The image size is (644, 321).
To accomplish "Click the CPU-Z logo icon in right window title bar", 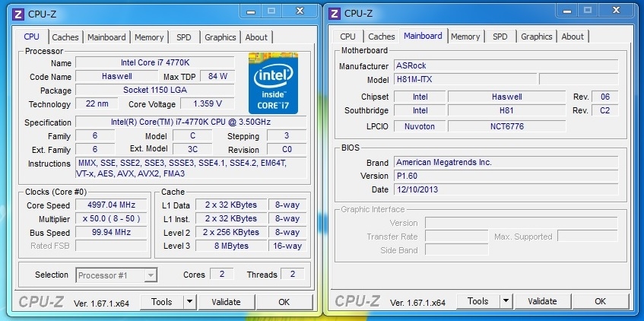I will tap(335, 14).
